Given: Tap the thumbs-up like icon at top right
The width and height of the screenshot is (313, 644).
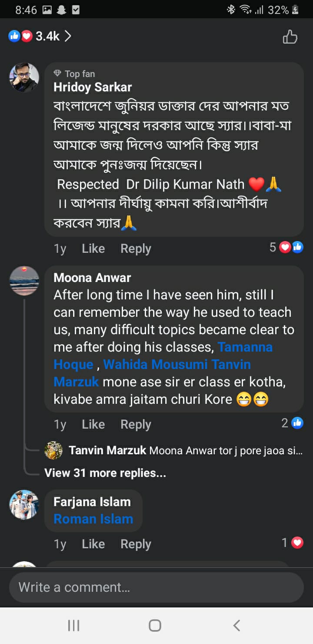Looking at the screenshot, I should [x=290, y=37].
